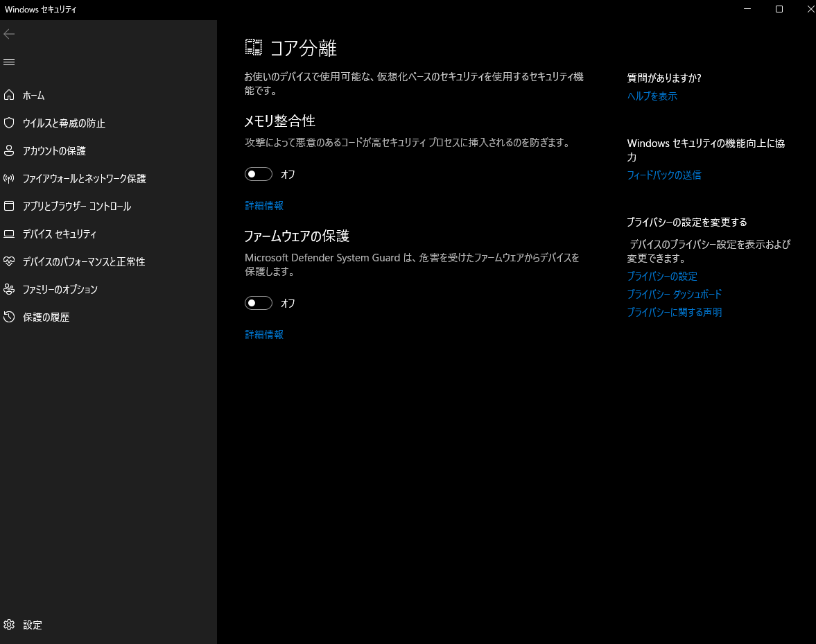Open 詳細情報 under メモリ整合性

click(264, 205)
